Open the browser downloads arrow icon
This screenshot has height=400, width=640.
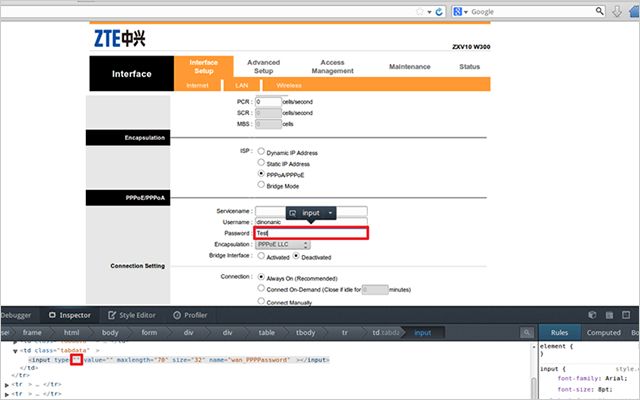[x=617, y=12]
